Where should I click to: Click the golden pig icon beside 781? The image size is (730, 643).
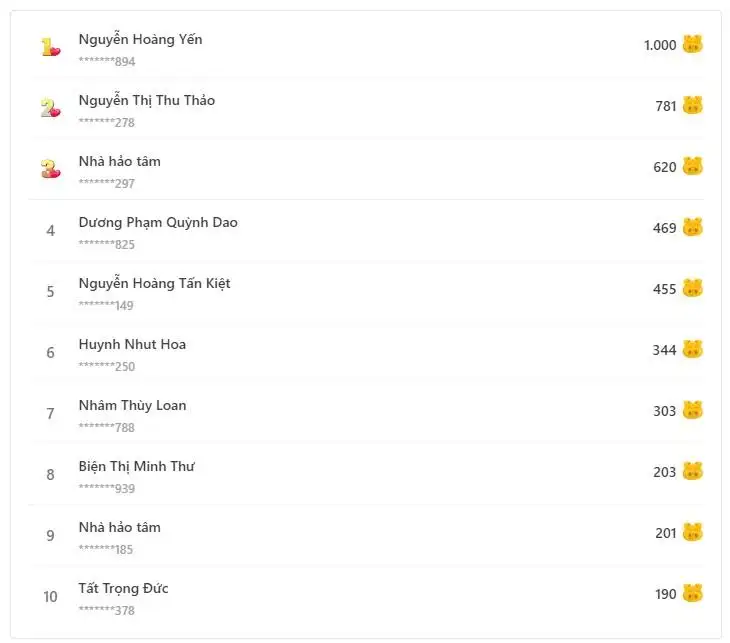(x=693, y=105)
